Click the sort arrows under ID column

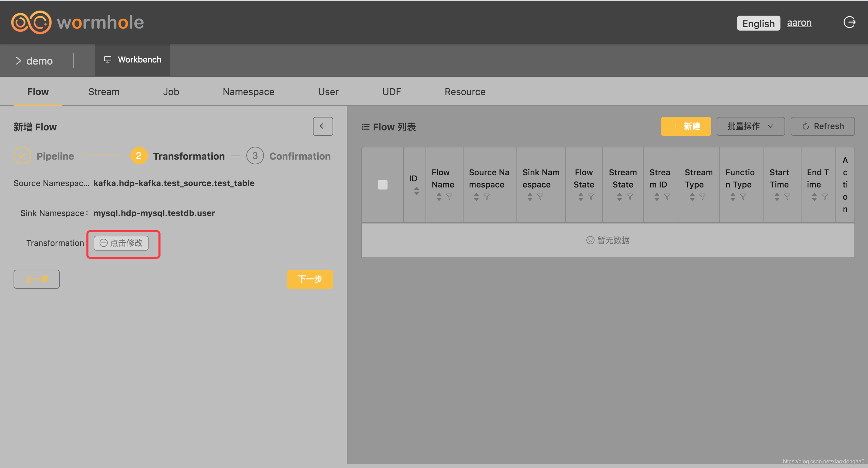coord(416,191)
